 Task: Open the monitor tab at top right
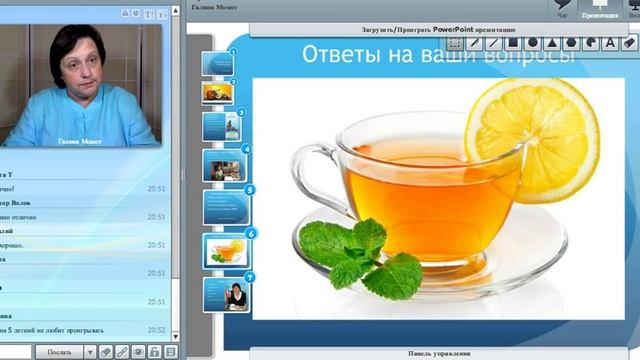click(x=633, y=8)
